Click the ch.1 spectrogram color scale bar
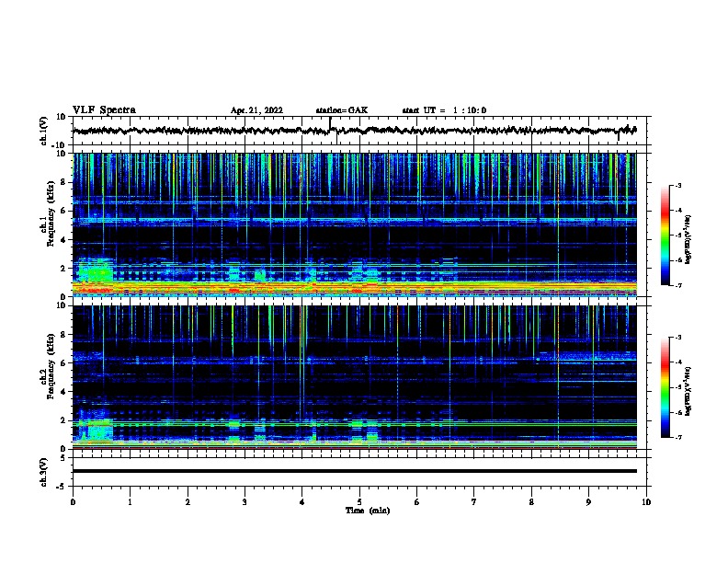The height and width of the screenshot is (563, 728). 665,236
